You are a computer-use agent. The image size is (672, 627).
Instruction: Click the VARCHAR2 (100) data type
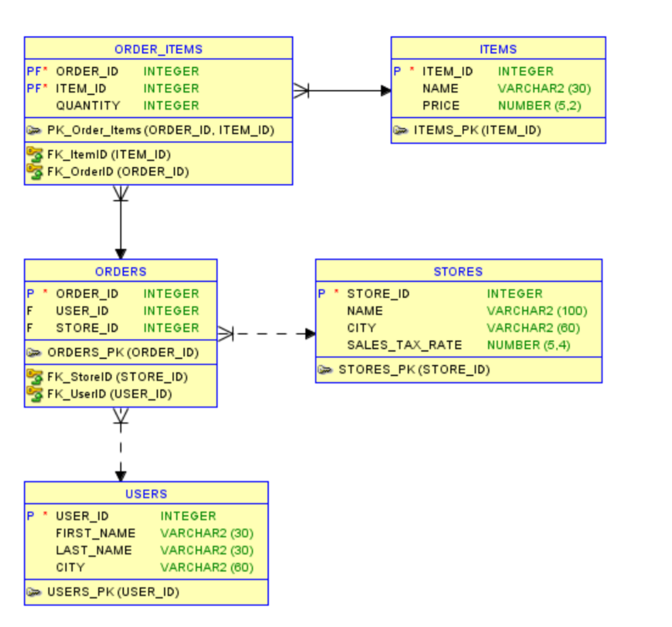[x=537, y=311]
